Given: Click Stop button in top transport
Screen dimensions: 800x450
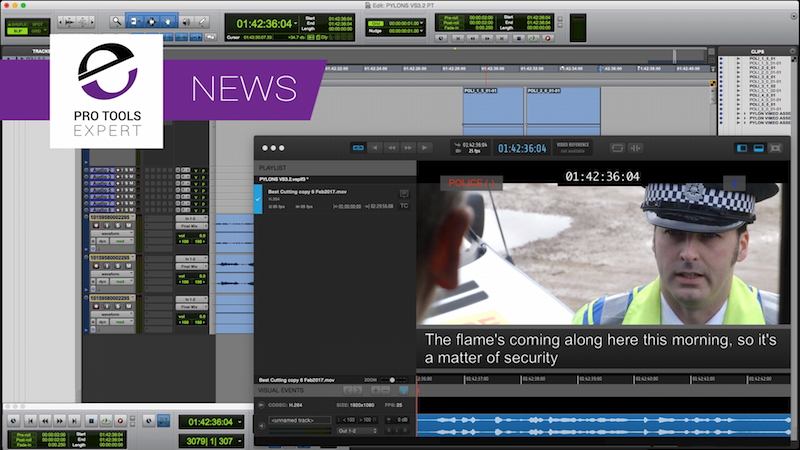Looking at the screenshot, I should 518,38.
